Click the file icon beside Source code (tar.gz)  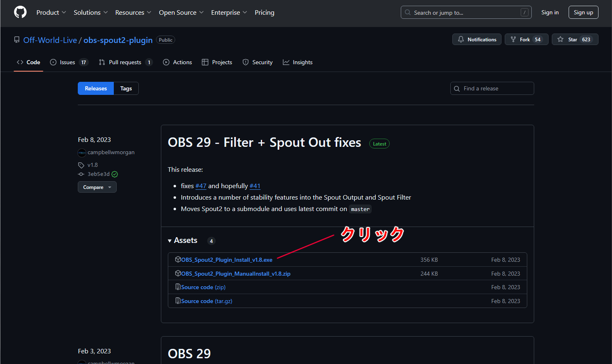point(178,301)
